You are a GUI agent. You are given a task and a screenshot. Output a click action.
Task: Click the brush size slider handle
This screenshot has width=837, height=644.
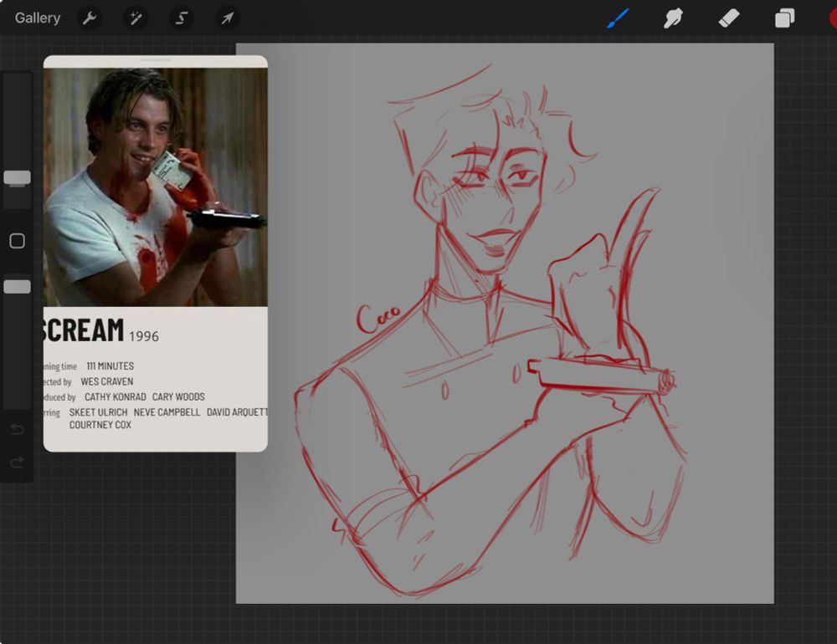click(x=17, y=177)
